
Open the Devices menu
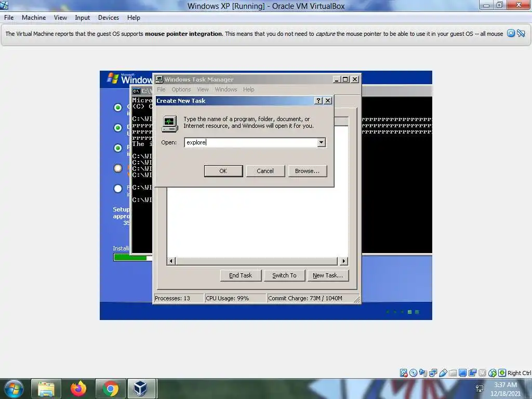109,18
